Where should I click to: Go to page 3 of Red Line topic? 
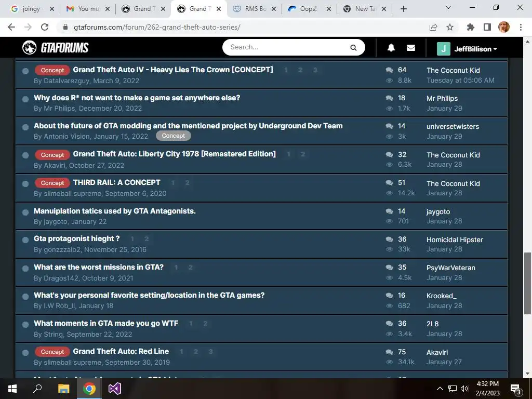point(210,352)
